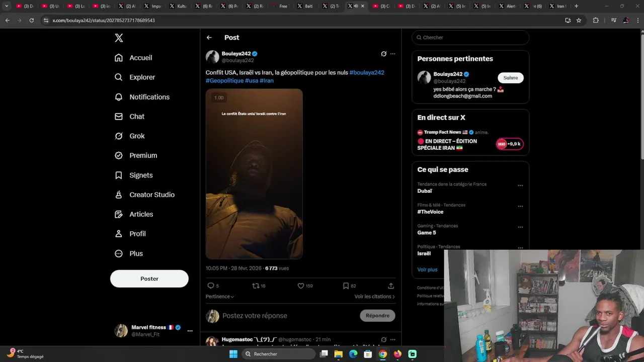Click the Profil person icon
Screen dimensions: 644x362
pyautogui.click(x=119, y=234)
